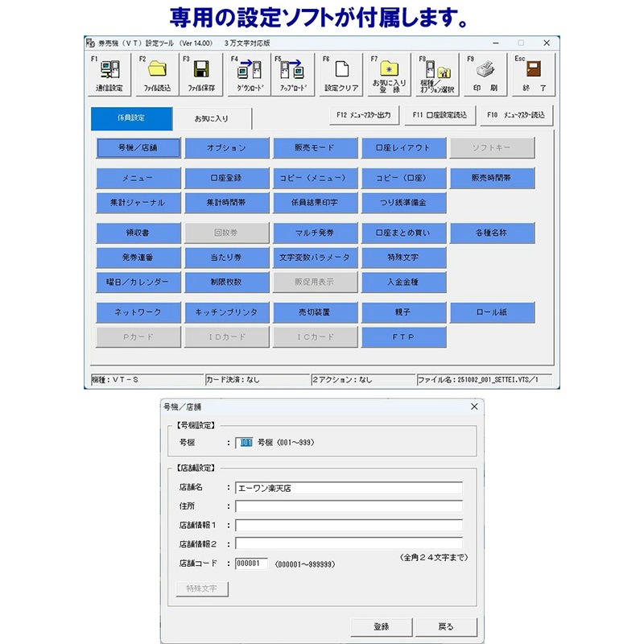Click the 設定クリア settings clear icon
The height and width of the screenshot is (644, 644).
pos(341,72)
